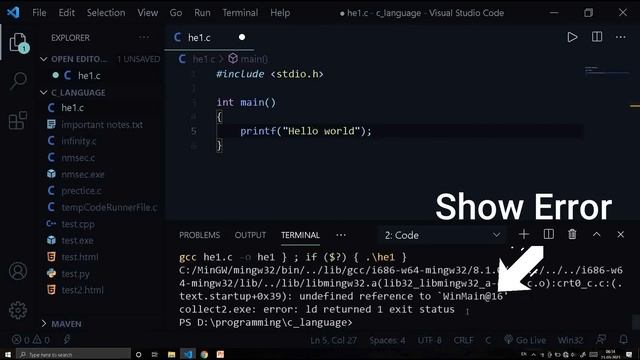Open the Accounts menu in activity bar

click(18, 271)
